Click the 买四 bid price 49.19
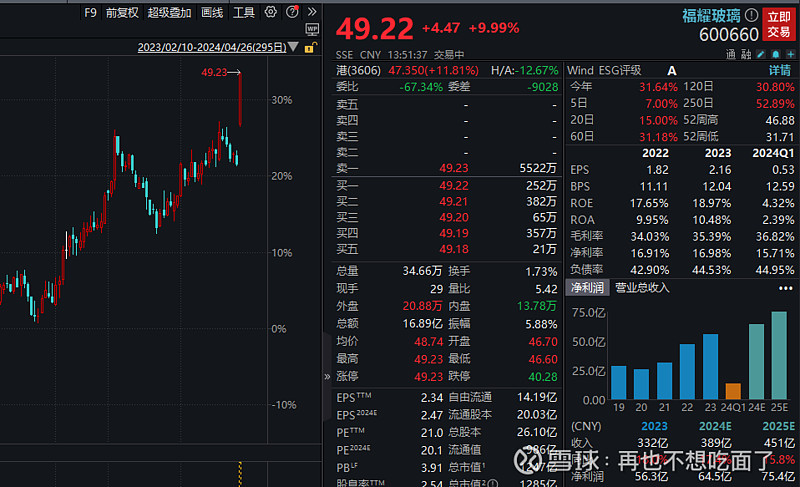 454,233
